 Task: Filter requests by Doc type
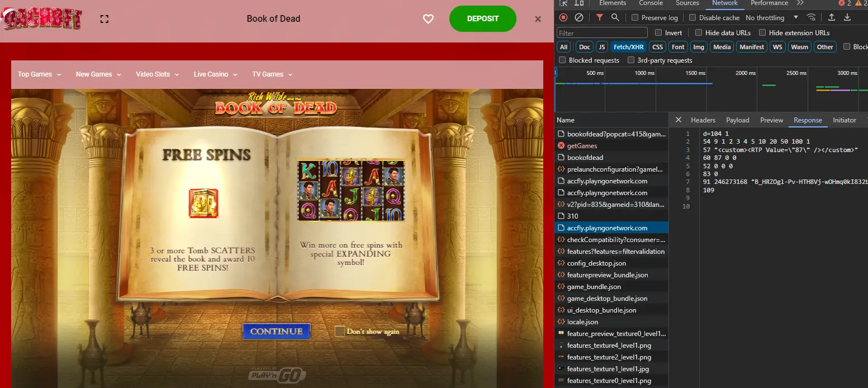point(584,47)
